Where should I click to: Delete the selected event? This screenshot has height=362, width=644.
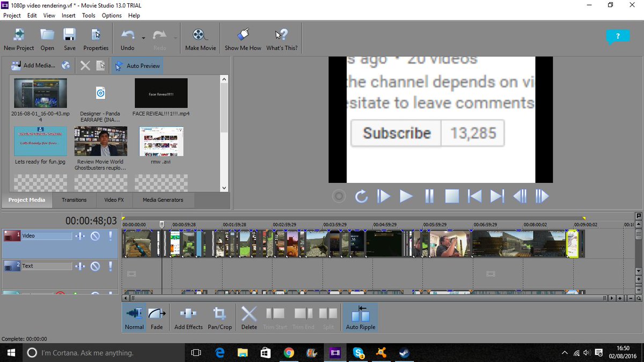(x=249, y=317)
